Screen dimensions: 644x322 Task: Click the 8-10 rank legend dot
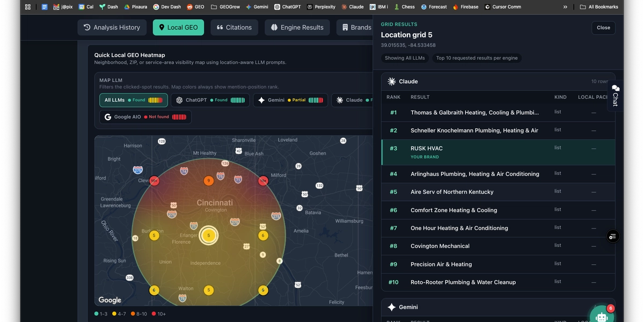(132, 313)
